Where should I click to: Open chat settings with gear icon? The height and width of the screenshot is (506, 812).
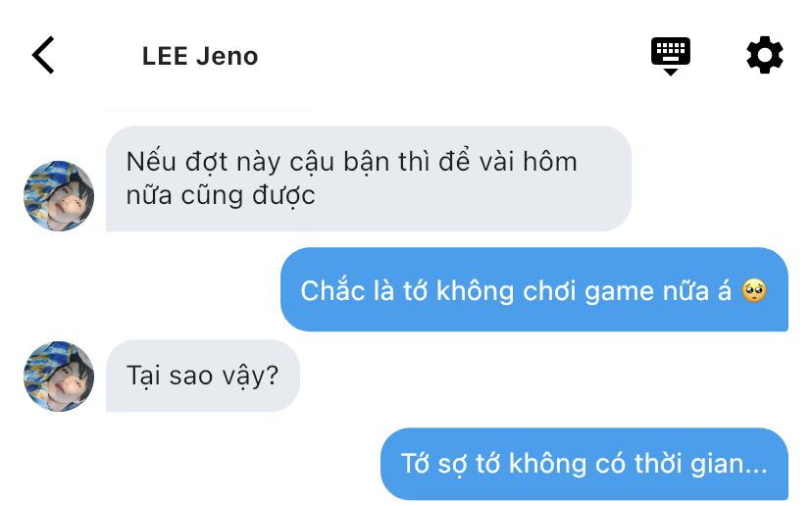[x=764, y=55]
